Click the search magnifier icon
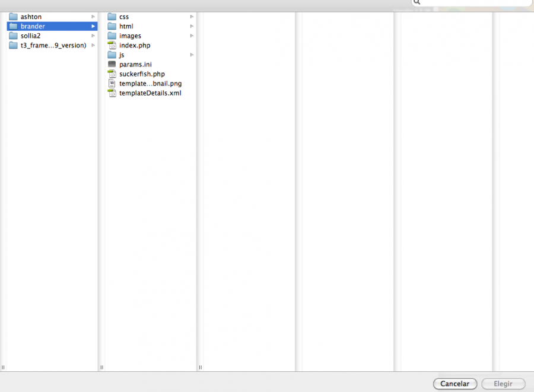Image resolution: width=534 pixels, height=392 pixels. point(417,2)
